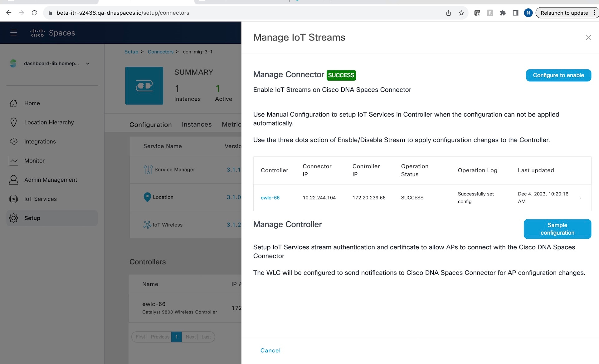Image resolution: width=599 pixels, height=364 pixels.
Task: Click controller IP 172.20.239.66 cell
Action: (x=369, y=198)
